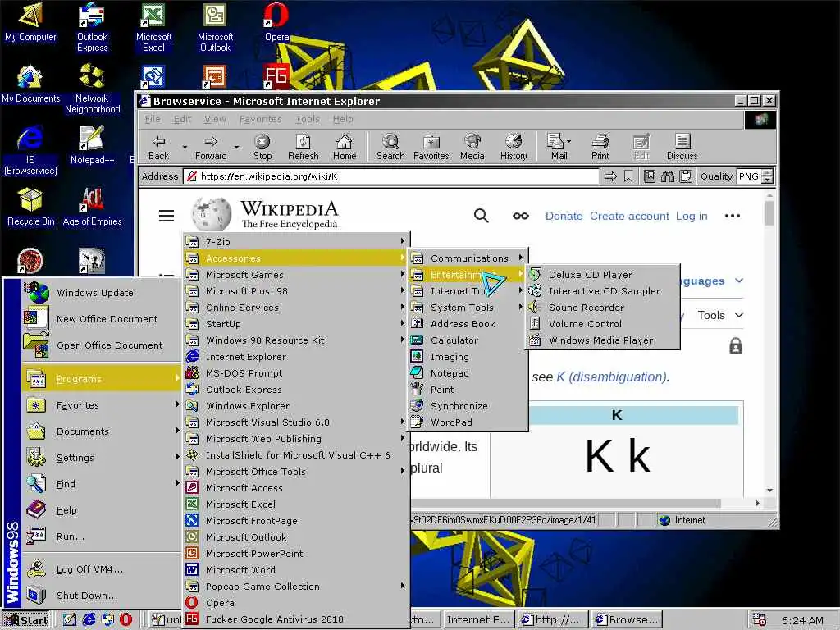Click the page protection padlock icon
Screen dimensions: 840x630
pyautogui.click(x=736, y=346)
